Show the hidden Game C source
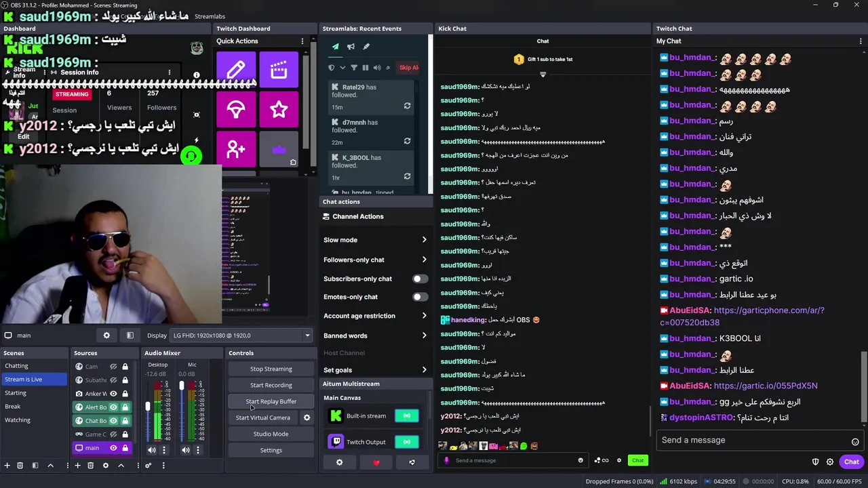Viewport: 868px width, 488px height. 113,434
